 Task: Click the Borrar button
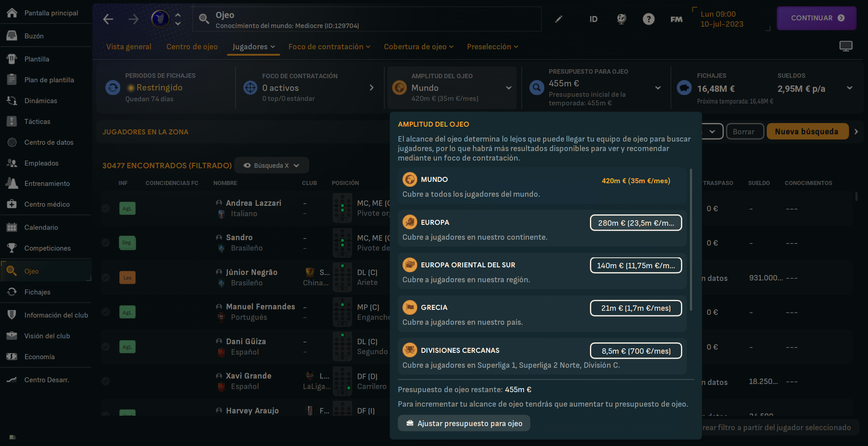tap(745, 132)
